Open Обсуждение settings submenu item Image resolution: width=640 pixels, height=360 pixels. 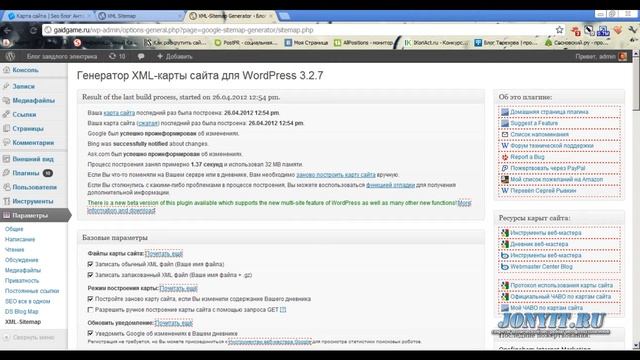[22, 260]
